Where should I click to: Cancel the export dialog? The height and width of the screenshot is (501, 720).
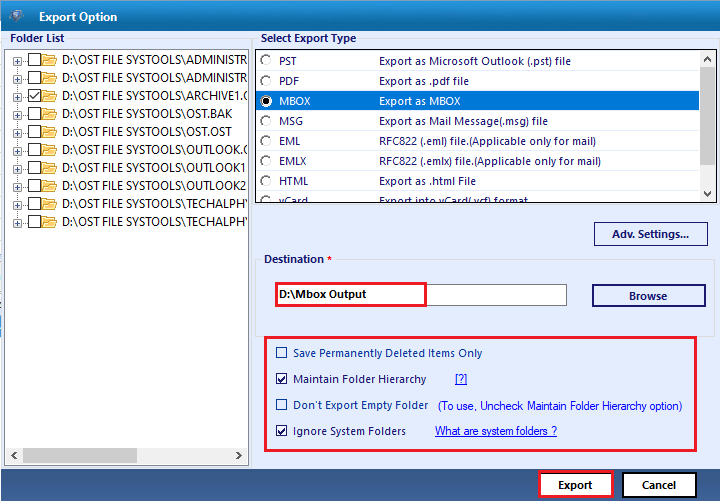tap(659, 485)
